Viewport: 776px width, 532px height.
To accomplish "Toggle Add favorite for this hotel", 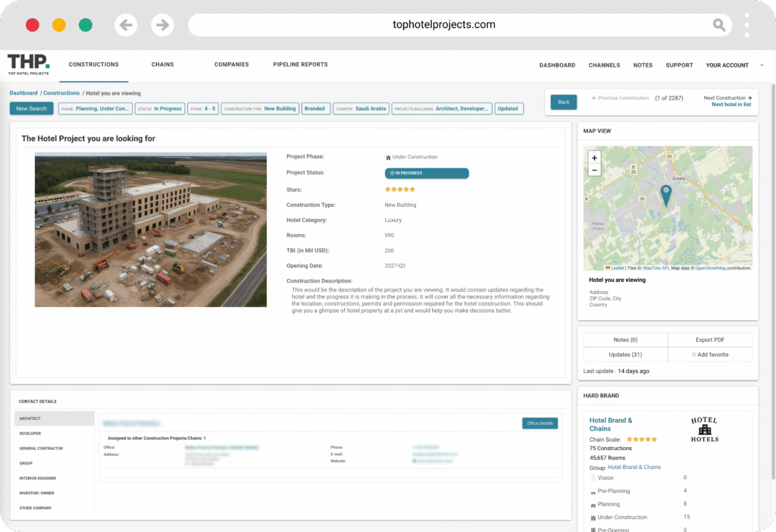I will click(710, 355).
